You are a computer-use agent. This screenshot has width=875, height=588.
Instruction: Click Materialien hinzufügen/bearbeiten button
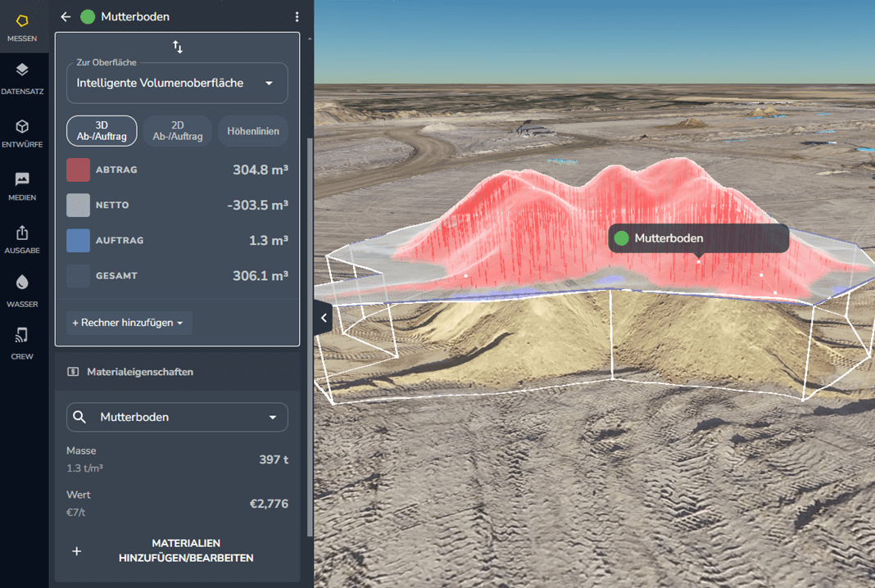tap(177, 551)
